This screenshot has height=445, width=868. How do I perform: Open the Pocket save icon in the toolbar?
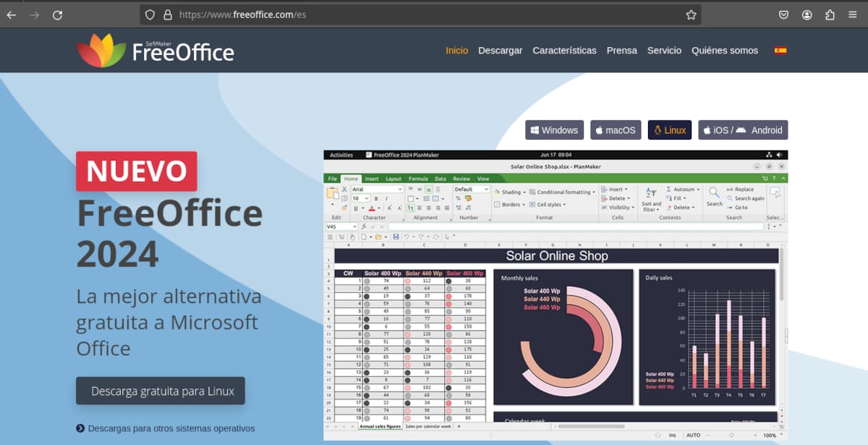(784, 14)
